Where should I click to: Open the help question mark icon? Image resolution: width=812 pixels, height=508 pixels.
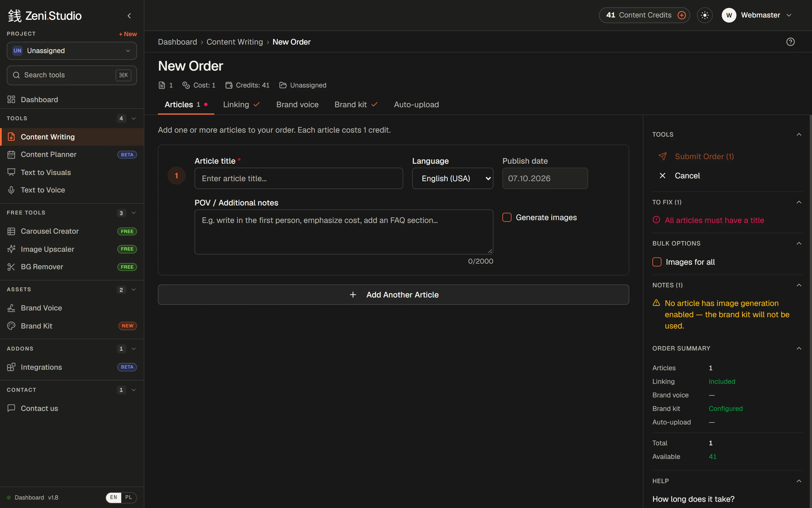coord(790,42)
